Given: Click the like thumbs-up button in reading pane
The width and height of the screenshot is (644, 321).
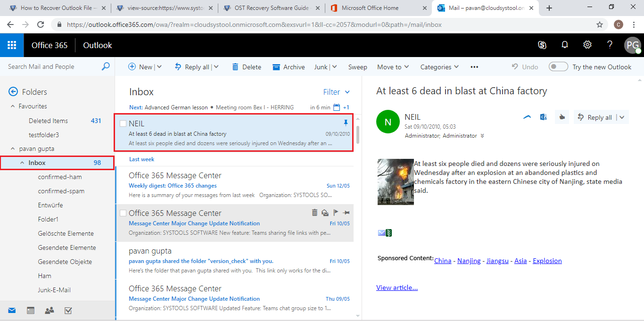Looking at the screenshot, I should coord(561,117).
